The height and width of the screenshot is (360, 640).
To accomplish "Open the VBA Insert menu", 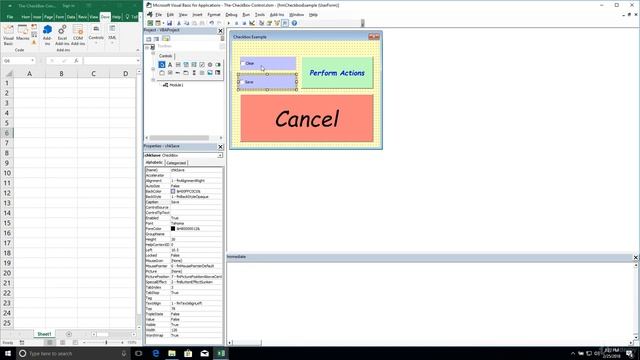I will click(197, 15).
